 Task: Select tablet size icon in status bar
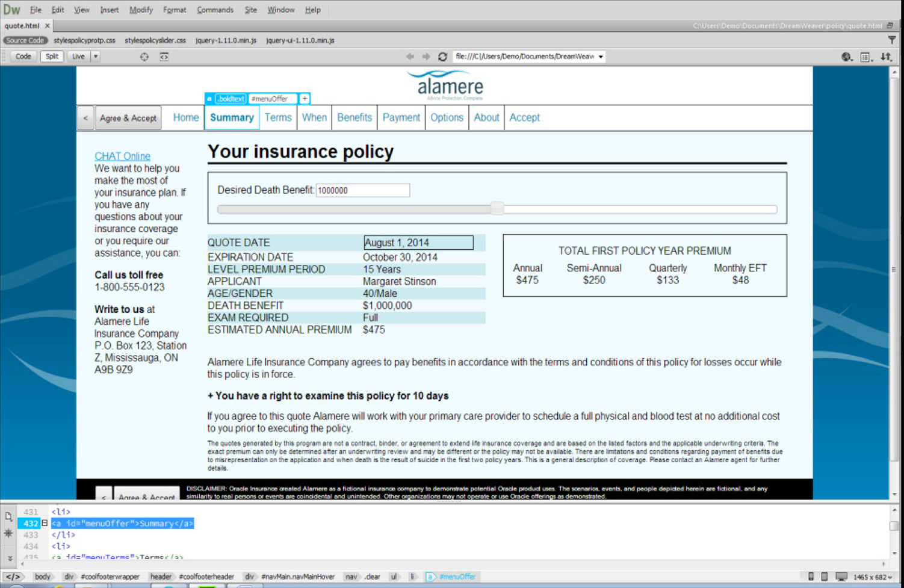click(x=825, y=577)
